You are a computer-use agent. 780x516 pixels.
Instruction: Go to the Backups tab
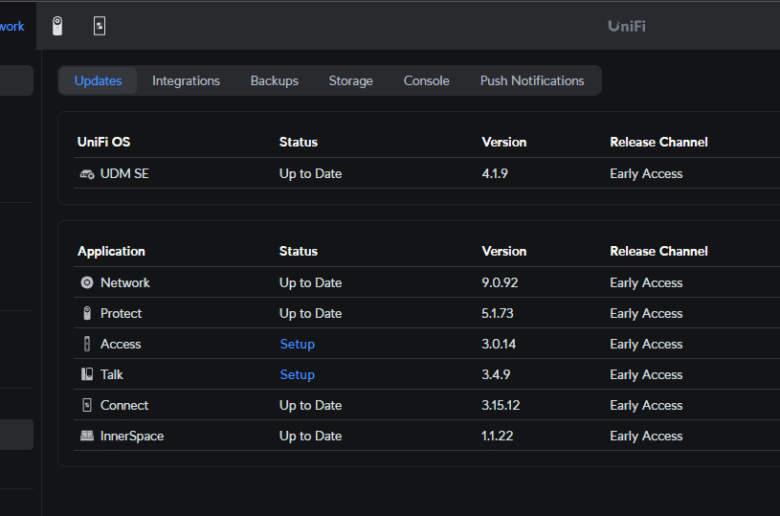pyautogui.click(x=274, y=81)
